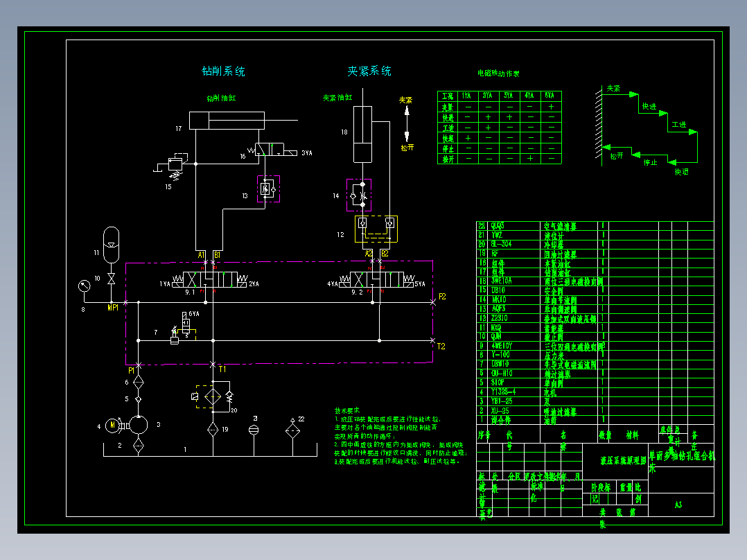747x560 pixels.
Task: Select the hydraulic pump symbol numbered 3
Action: pos(138,425)
